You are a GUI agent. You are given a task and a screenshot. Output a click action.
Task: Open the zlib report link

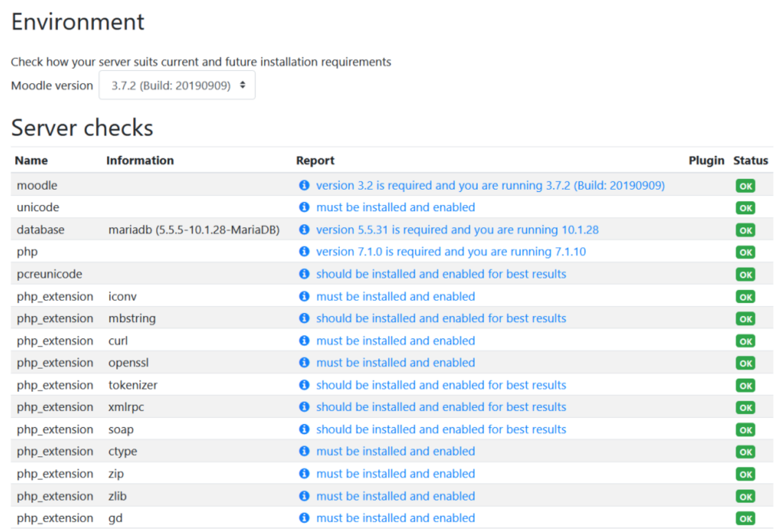pyautogui.click(x=396, y=496)
